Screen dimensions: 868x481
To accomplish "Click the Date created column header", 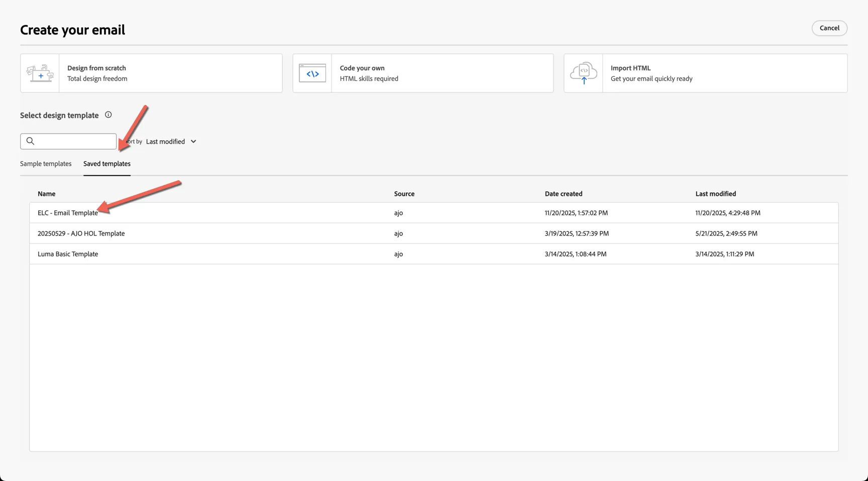I will [x=564, y=194].
